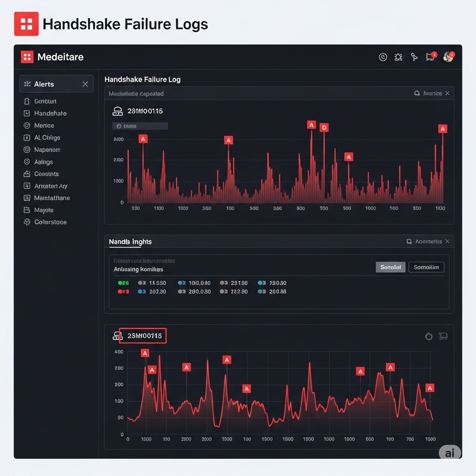This screenshot has width=476, height=476.
Task: Close the Handshake Failure Log panel
Action: (x=447, y=93)
